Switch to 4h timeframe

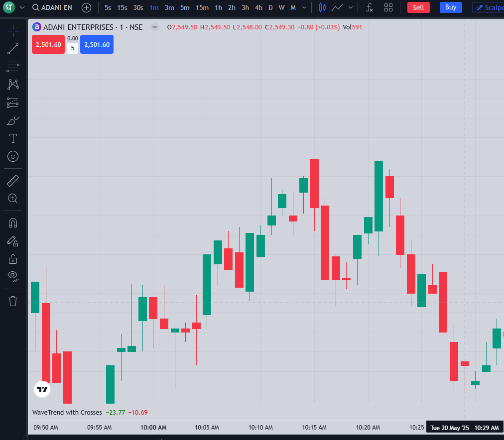point(259,7)
